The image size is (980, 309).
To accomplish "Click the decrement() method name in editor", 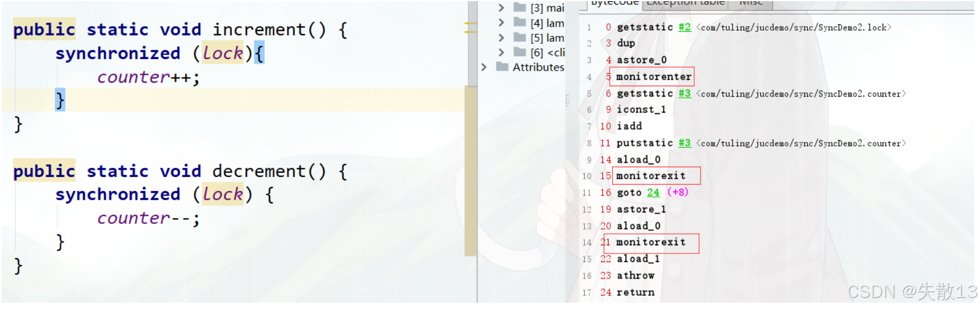I will tap(269, 171).
